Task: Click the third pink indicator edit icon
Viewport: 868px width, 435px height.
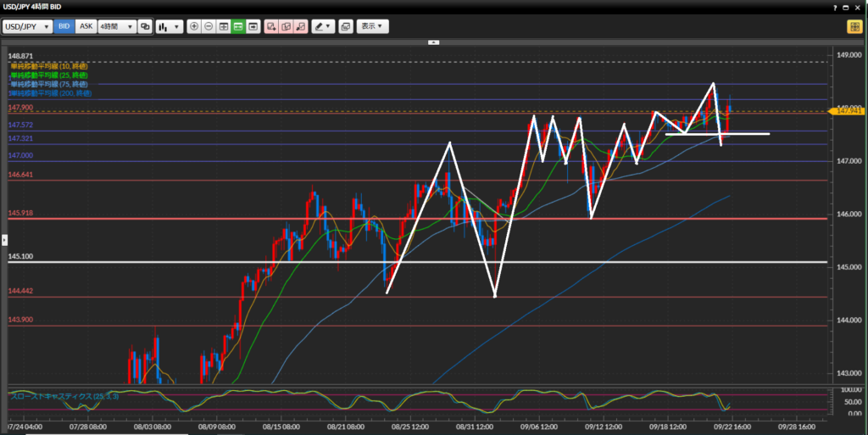Action: pos(300,26)
